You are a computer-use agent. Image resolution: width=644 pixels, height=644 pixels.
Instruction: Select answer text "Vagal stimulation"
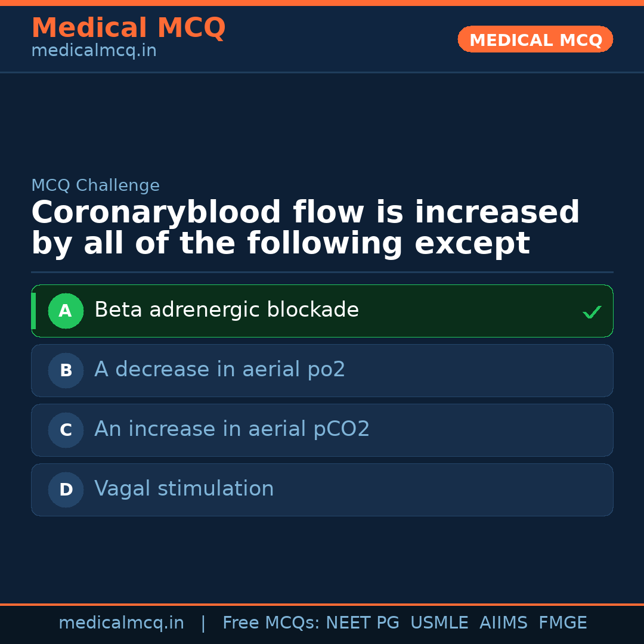(x=184, y=489)
